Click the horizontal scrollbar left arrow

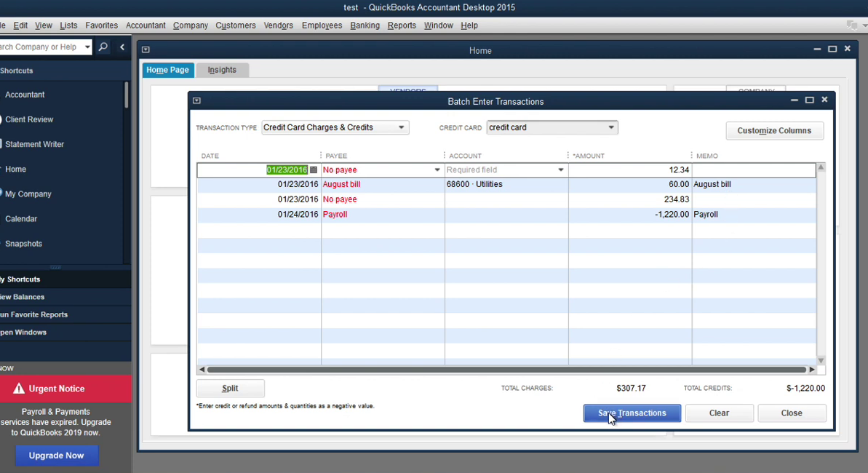202,370
